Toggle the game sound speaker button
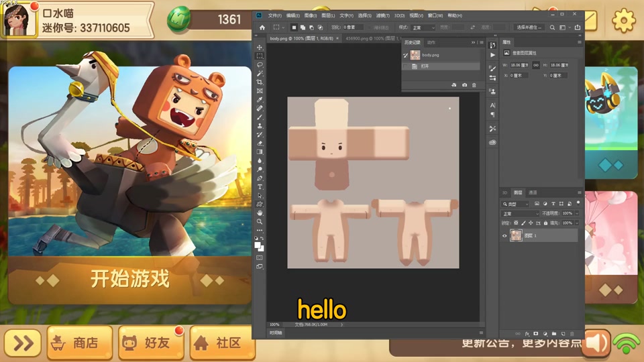644x362 pixels. click(x=596, y=343)
